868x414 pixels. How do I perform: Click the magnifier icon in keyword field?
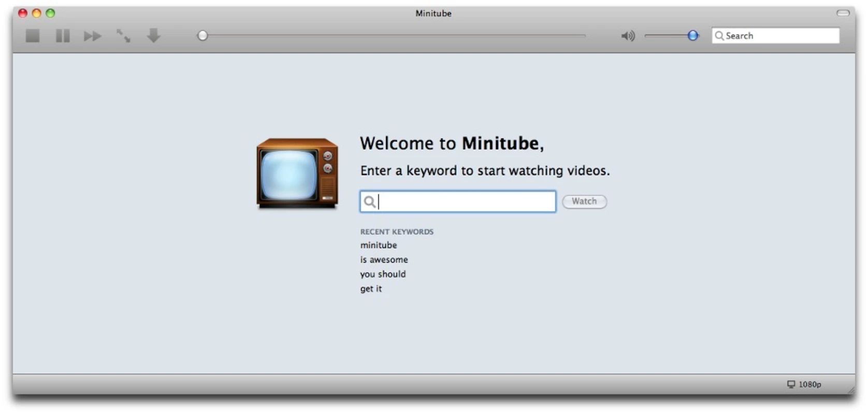coord(369,201)
